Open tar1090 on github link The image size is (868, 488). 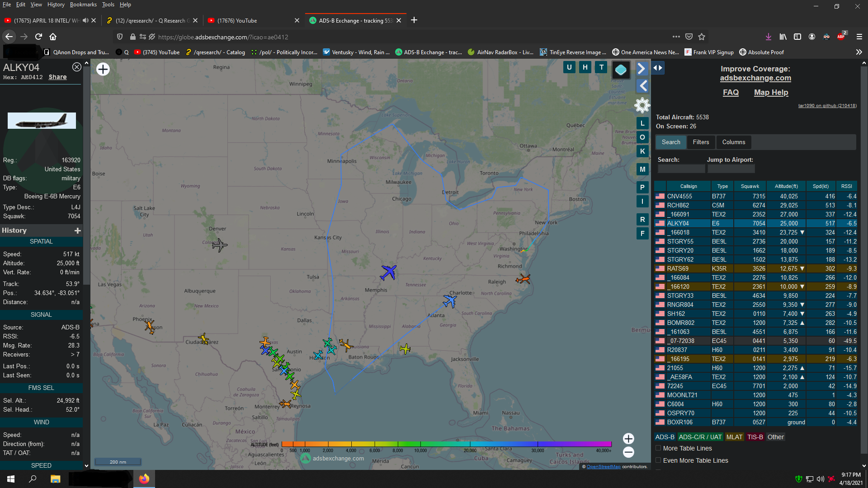(x=827, y=106)
